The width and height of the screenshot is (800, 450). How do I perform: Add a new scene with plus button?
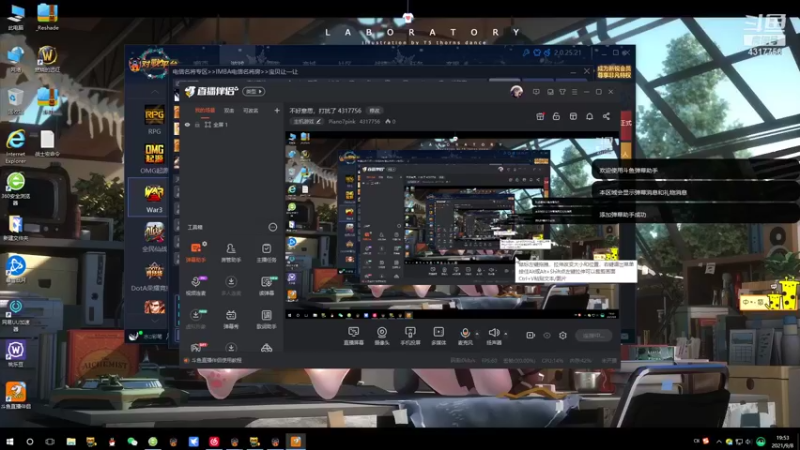pos(277,110)
